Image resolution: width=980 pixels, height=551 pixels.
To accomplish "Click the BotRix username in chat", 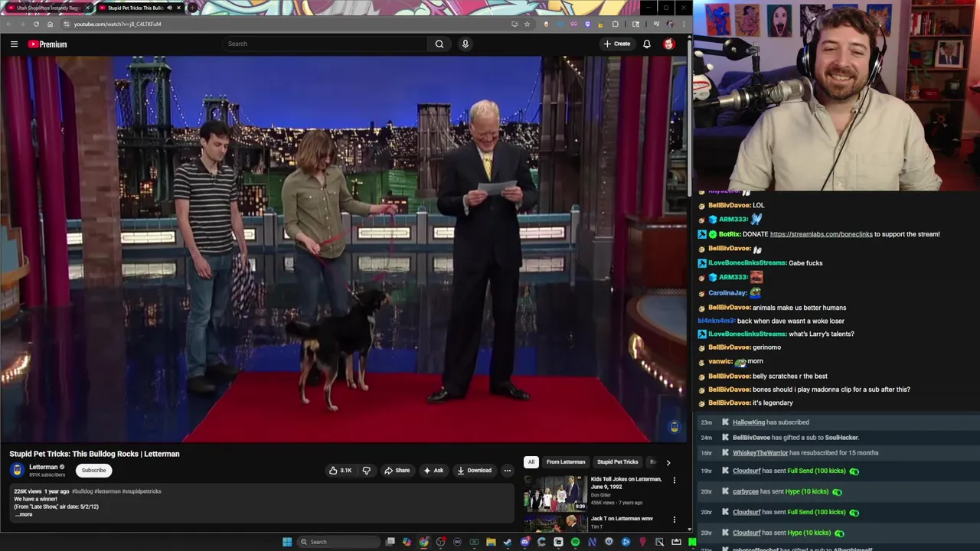I will (730, 234).
